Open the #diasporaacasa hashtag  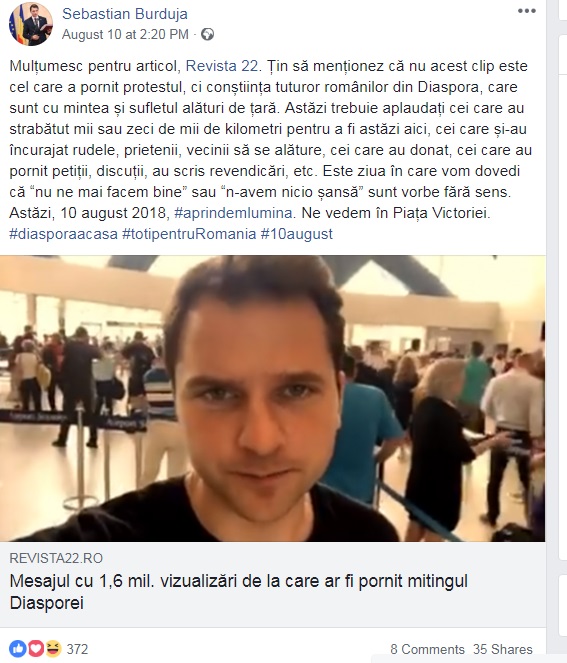63,234
